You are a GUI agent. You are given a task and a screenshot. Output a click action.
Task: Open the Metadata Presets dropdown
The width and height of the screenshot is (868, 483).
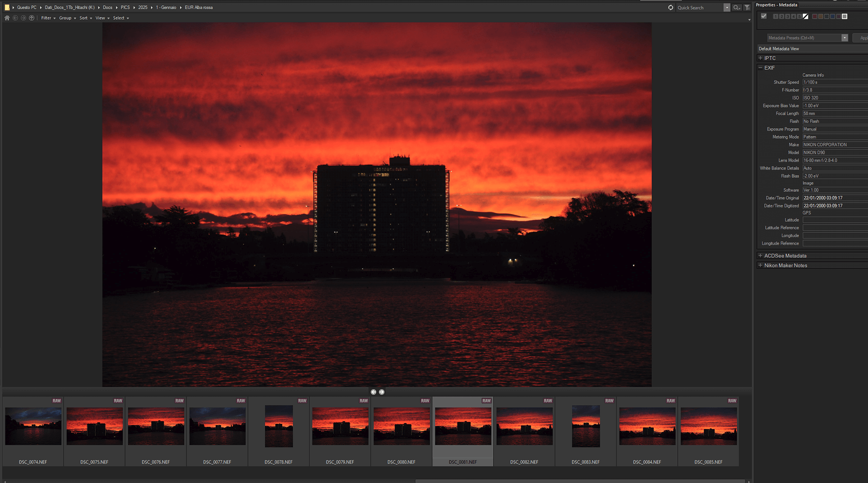coord(844,38)
